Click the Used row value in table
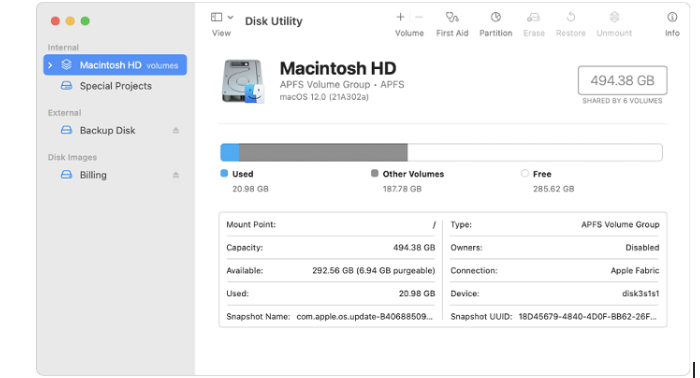 pos(417,294)
